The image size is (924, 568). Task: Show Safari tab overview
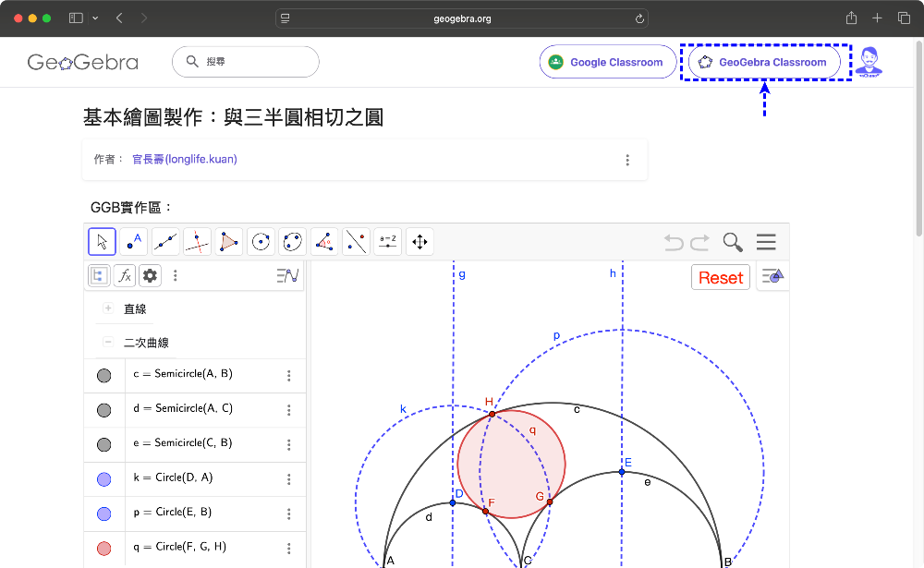coord(904,18)
